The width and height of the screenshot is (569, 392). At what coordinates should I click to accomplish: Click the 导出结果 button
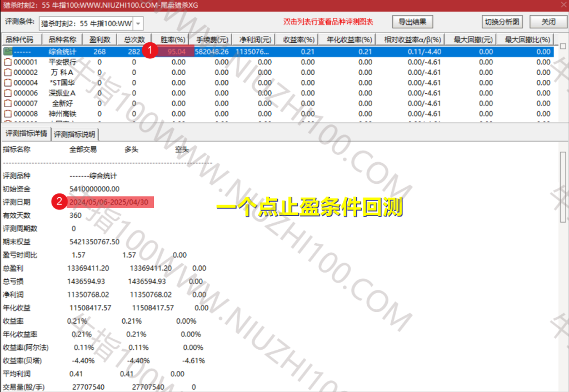click(412, 22)
